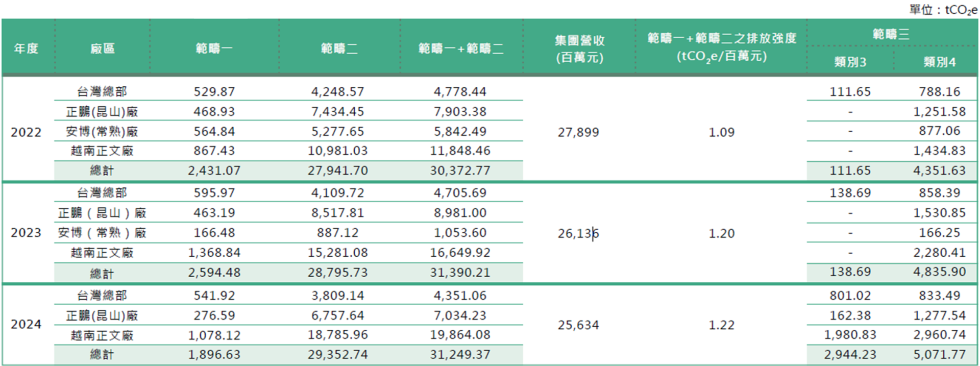Click the 2023 group revenue value 26,136
The width and height of the screenshot is (980, 366).
tap(578, 234)
